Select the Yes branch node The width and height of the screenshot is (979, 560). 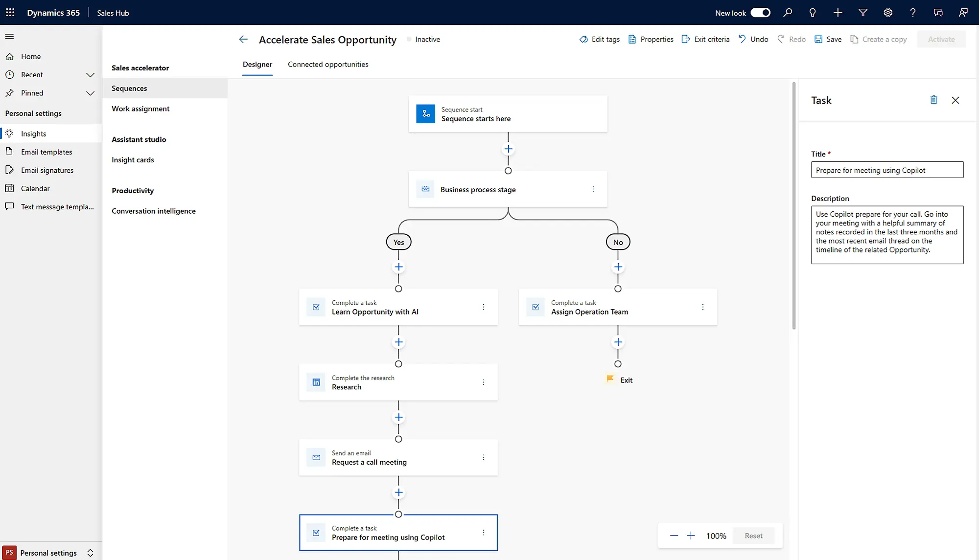click(x=398, y=242)
